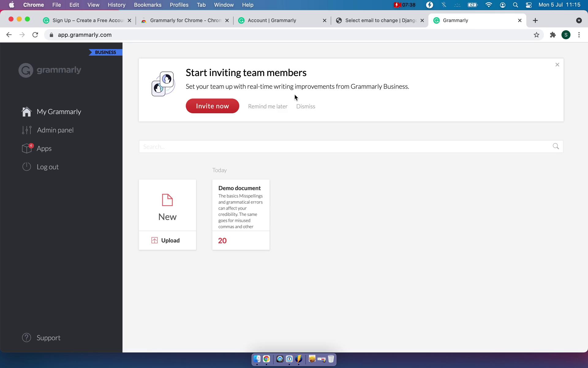588x368 pixels.
Task: Select the Remind me later link
Action: point(268,106)
